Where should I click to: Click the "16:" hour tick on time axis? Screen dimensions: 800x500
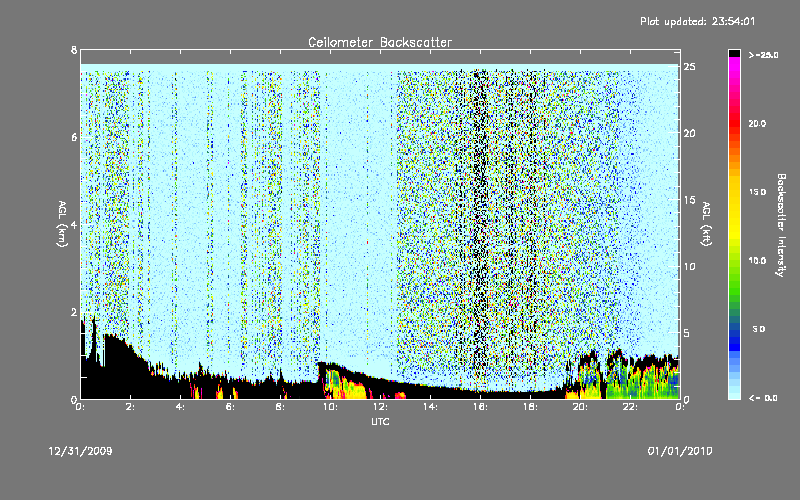(480, 407)
